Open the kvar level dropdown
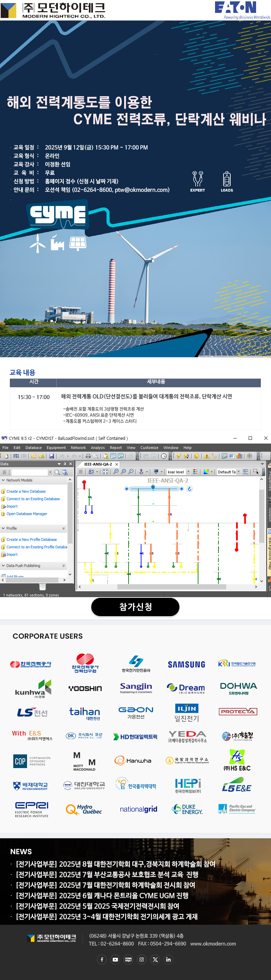Image resolution: width=271 pixels, height=980 pixels. pos(188,472)
